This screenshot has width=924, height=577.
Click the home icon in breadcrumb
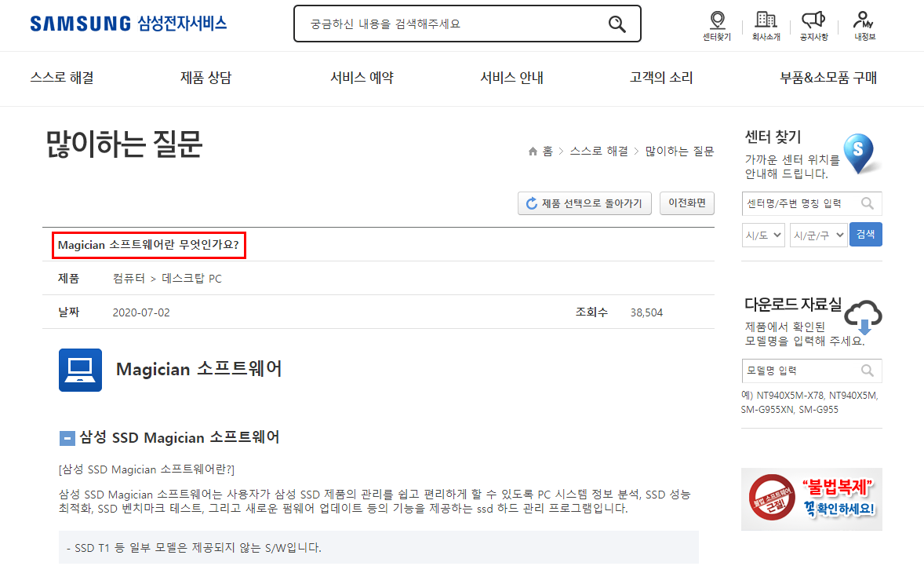coord(533,152)
